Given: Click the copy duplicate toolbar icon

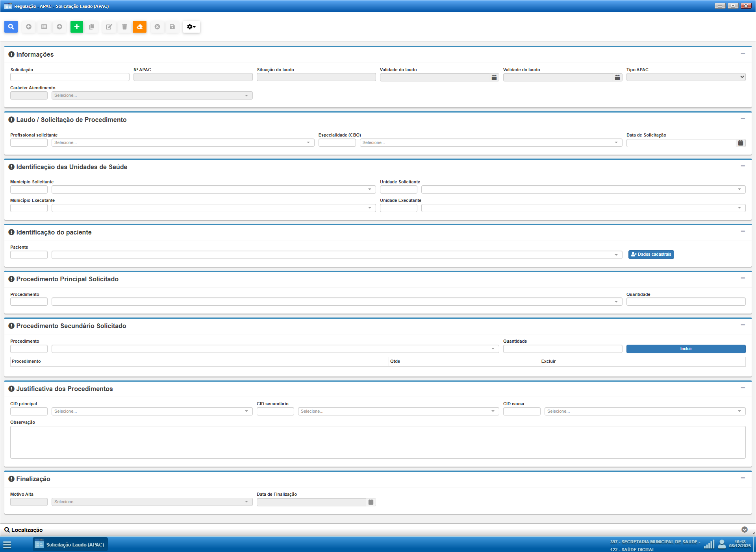Looking at the screenshot, I should click(x=92, y=27).
